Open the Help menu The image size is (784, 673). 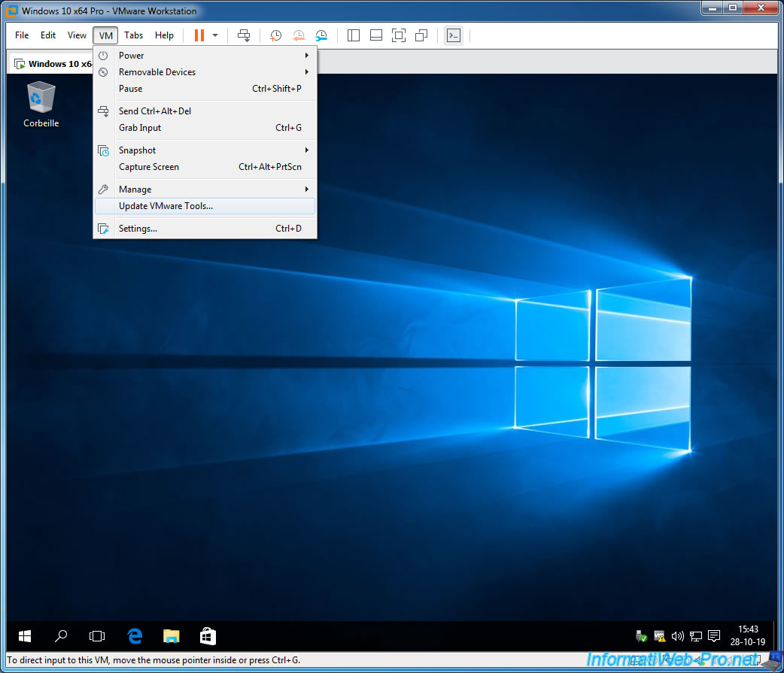click(164, 35)
